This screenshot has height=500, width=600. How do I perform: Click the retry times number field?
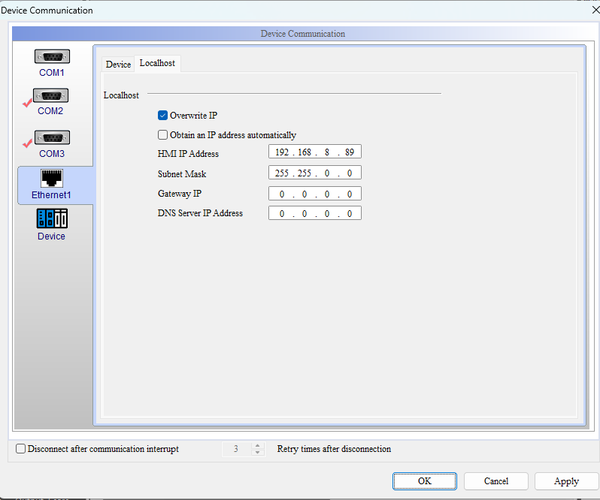236,449
